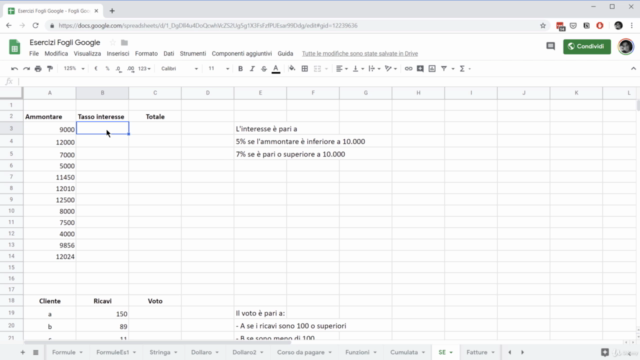This screenshot has height=360, width=640.
Task: Open the zoom 125% dropdown
Action: click(74, 69)
